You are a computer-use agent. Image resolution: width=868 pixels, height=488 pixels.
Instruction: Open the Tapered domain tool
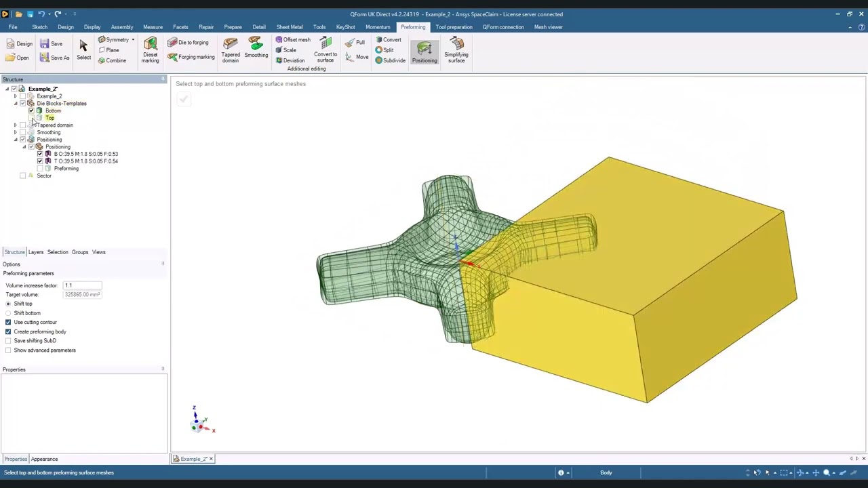[x=231, y=51]
